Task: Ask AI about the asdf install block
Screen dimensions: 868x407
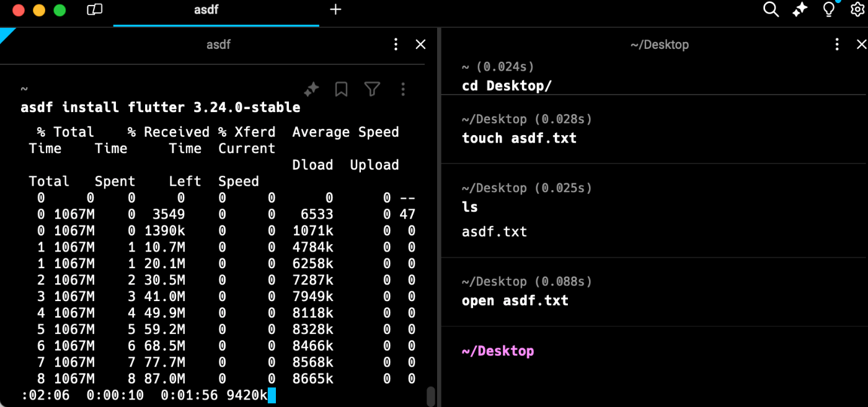Action: pos(311,89)
